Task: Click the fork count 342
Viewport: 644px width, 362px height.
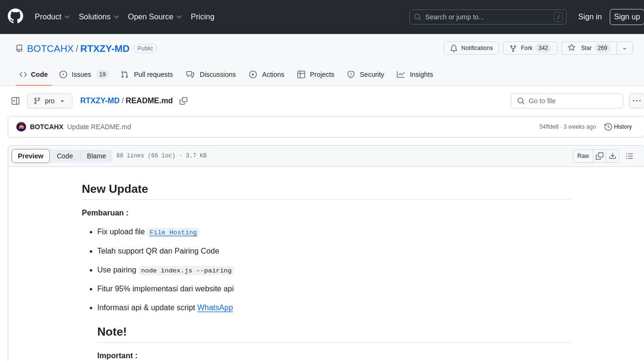Action: [543, 48]
